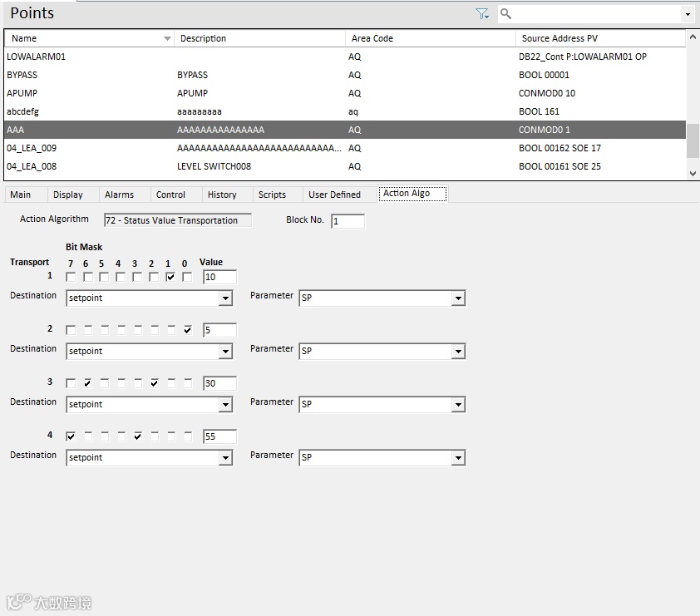Viewport: 700px width, 616px height.
Task: Sort by the Area Code column header
Action: (x=431, y=38)
